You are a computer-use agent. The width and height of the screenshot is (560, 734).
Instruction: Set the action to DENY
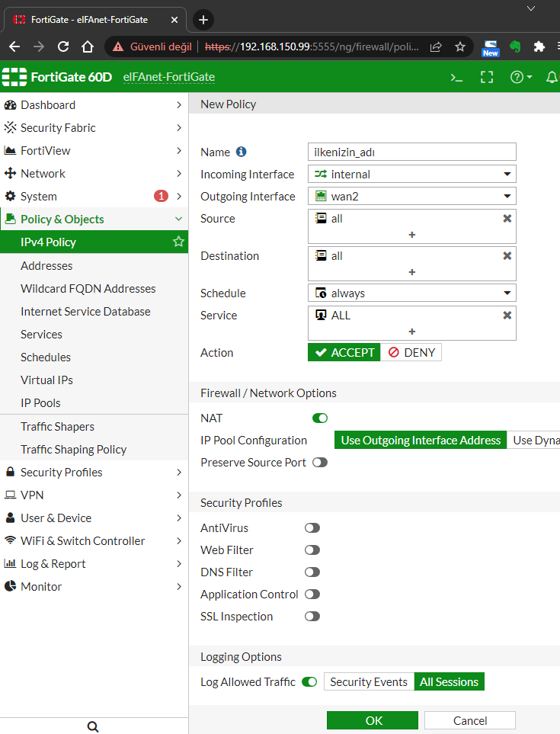coord(411,352)
